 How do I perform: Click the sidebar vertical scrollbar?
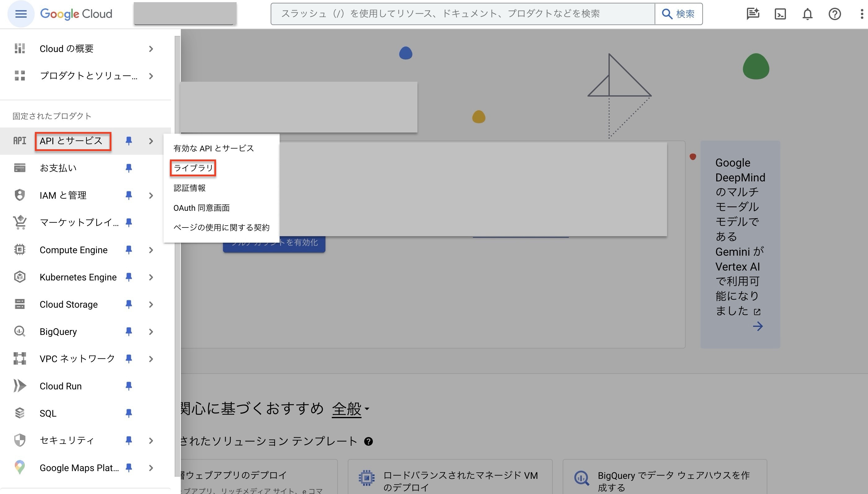point(177,256)
